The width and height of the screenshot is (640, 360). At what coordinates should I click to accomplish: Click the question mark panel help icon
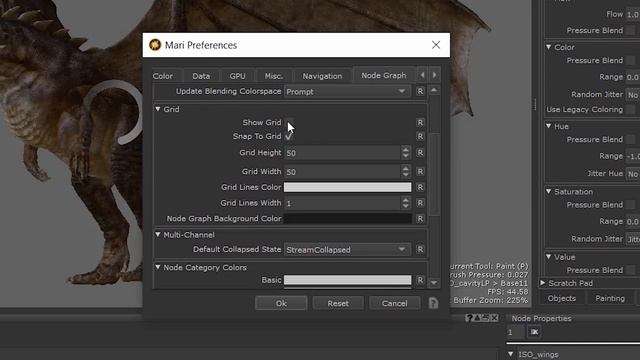click(x=469, y=318)
